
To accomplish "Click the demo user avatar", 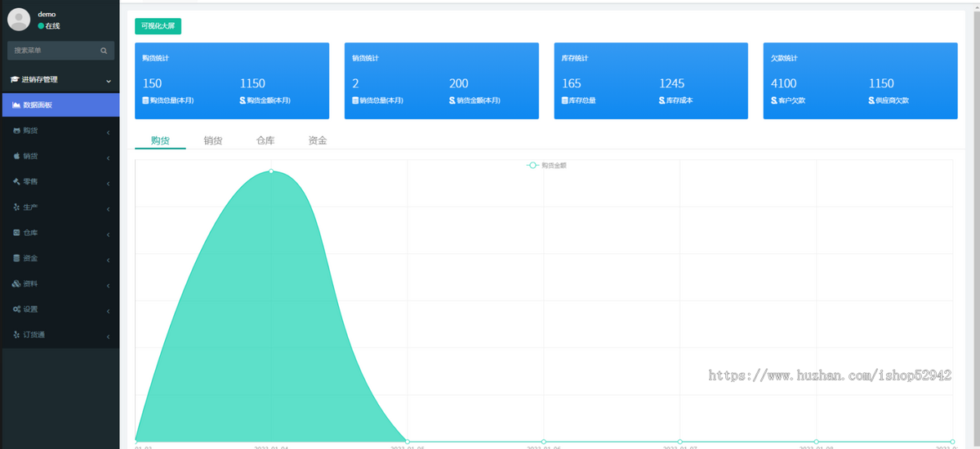I will (x=19, y=20).
